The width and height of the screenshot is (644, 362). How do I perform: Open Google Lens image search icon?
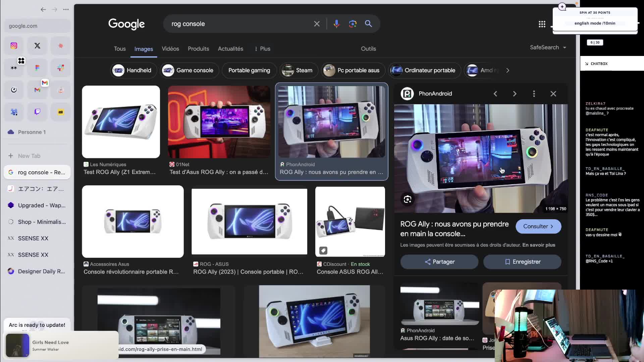point(353,24)
